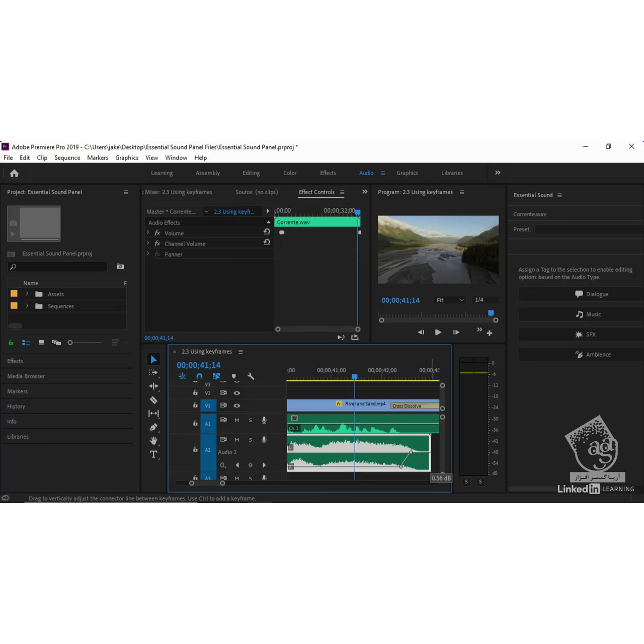Toggle project writable lock icon
The height and width of the screenshot is (644, 644).
pyautogui.click(x=11, y=343)
